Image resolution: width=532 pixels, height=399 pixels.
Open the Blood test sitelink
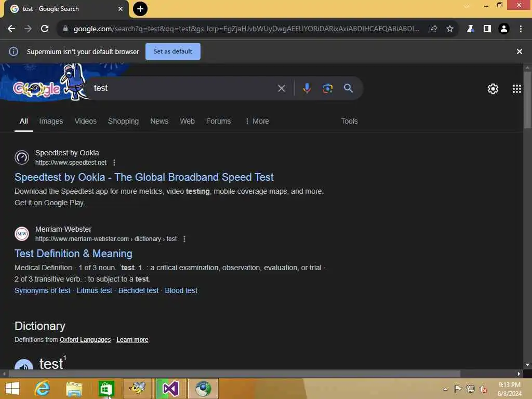[181, 290]
